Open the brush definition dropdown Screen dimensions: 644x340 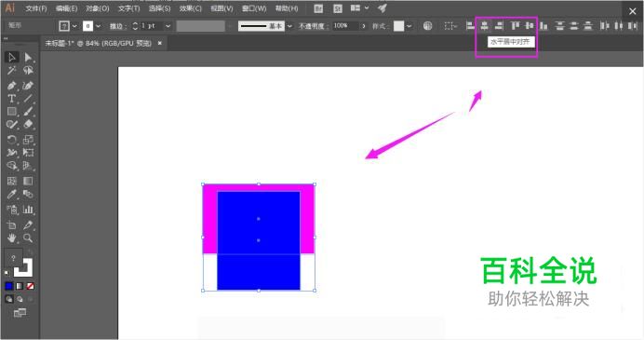(x=289, y=26)
